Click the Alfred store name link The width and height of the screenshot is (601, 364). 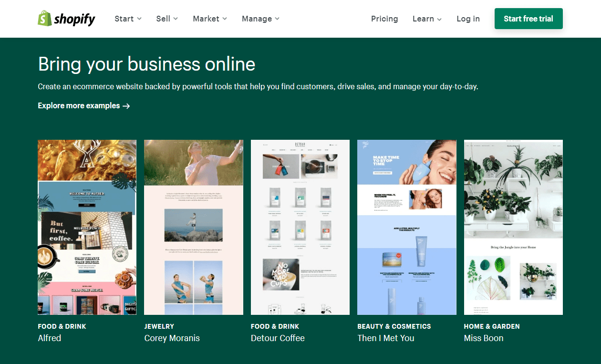pyautogui.click(x=50, y=338)
